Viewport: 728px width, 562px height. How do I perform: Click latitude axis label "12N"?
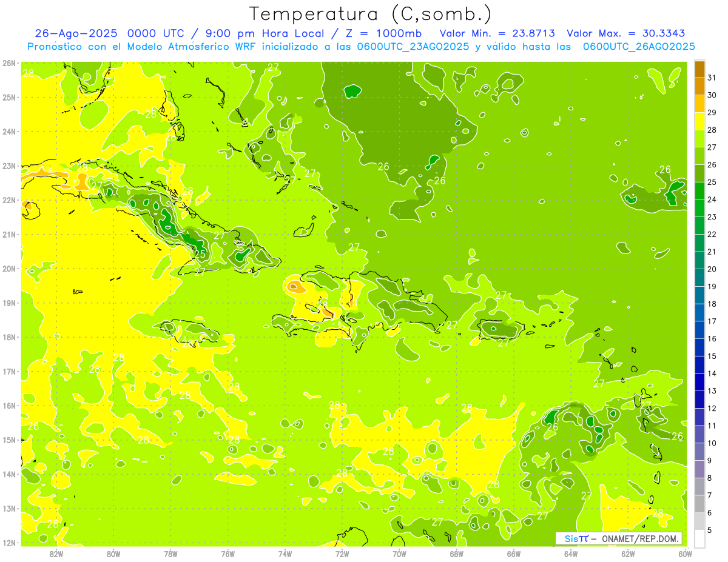tap(9, 543)
